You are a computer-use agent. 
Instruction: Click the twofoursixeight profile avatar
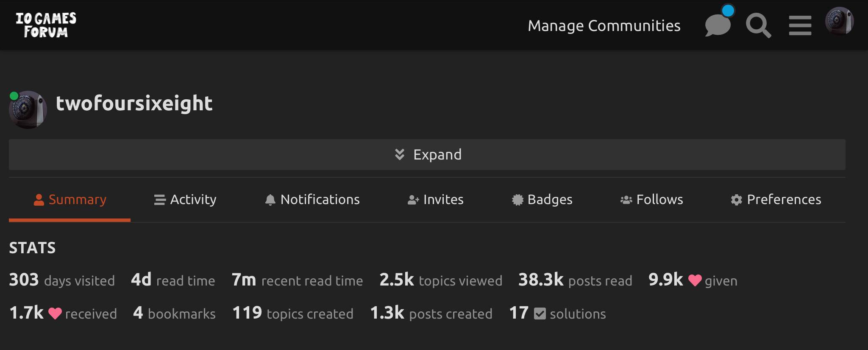[x=28, y=109]
